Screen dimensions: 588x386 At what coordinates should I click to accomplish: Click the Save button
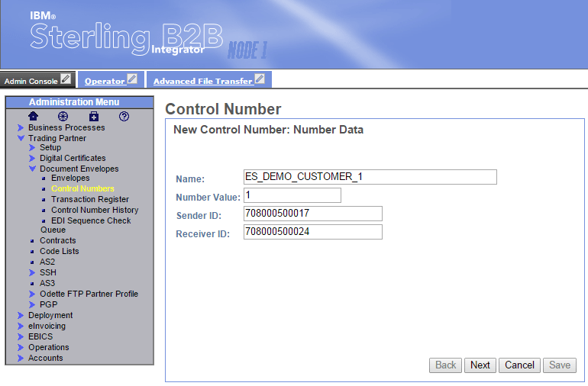click(560, 365)
